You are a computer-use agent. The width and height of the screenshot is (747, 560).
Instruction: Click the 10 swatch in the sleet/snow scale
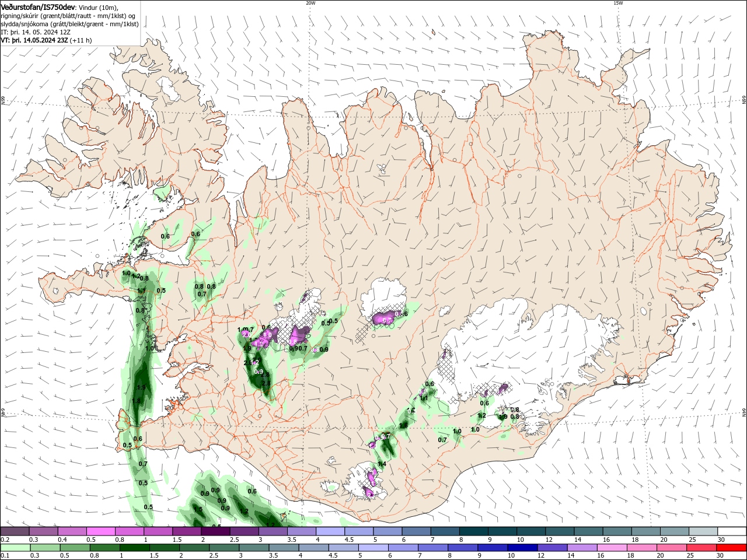coord(530,531)
